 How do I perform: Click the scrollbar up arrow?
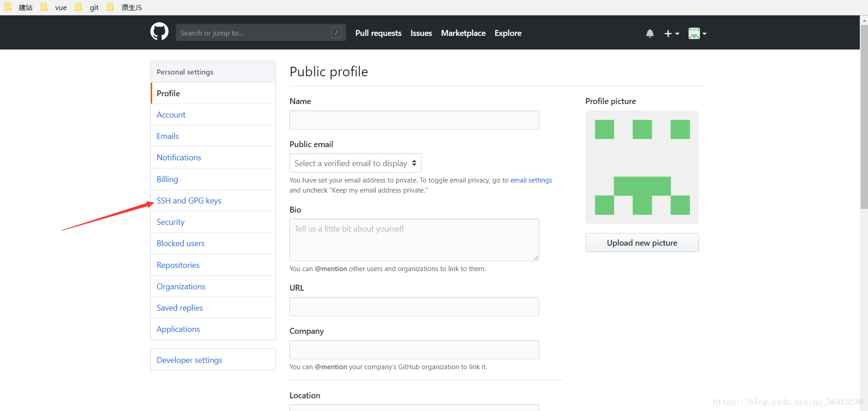click(864, 20)
